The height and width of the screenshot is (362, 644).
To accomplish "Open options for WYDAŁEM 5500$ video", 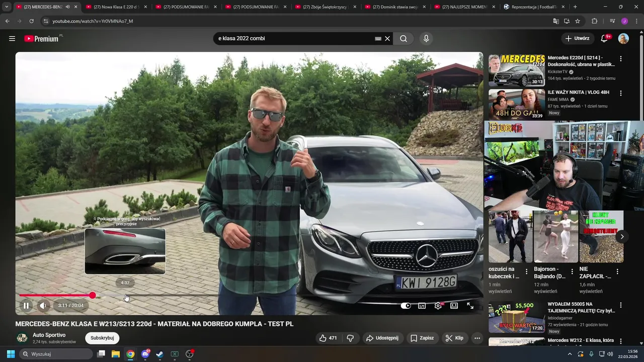I will [621, 305].
